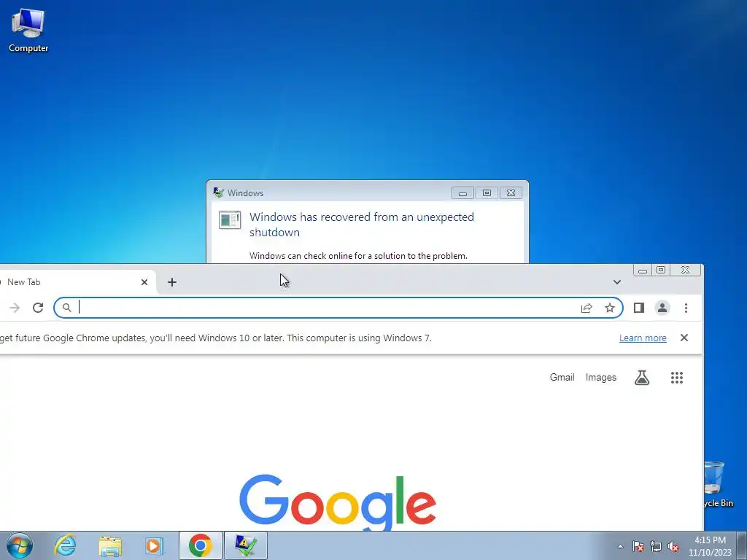This screenshot has height=560, width=747.
Task: Open the Learn more link
Action: (643, 338)
